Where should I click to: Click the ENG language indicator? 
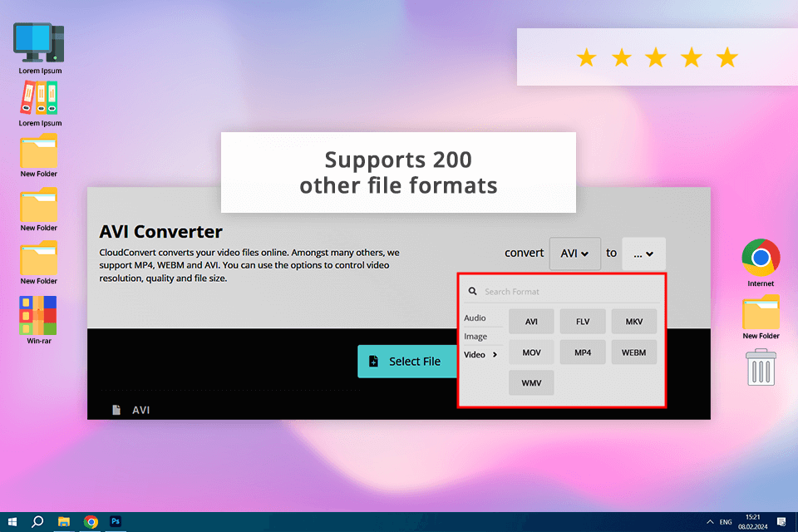726,522
